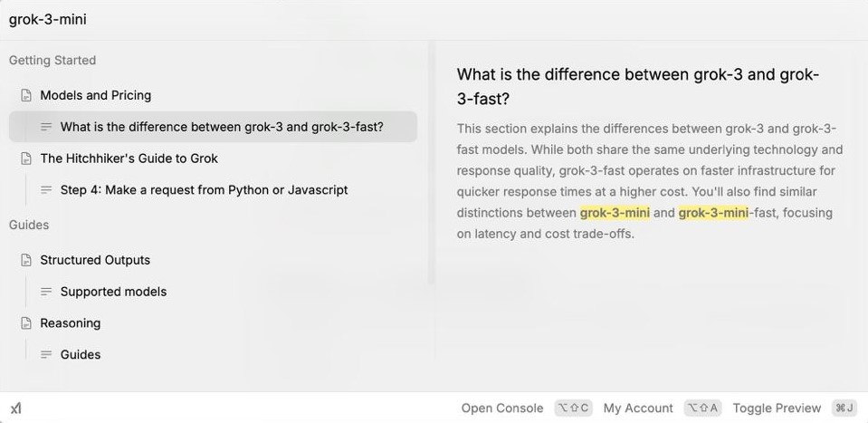Click the document icon beside Hitchhiker's Guide to Grok
This screenshot has width=868, height=423.
[x=26, y=159]
